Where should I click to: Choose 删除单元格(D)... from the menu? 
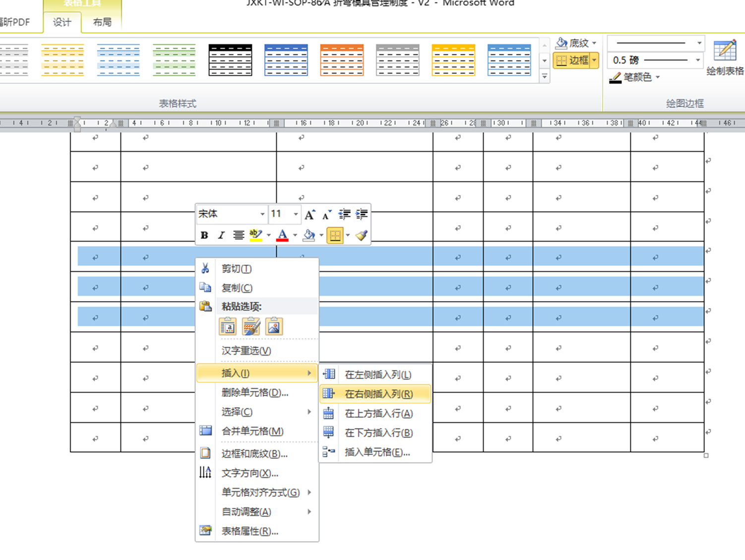click(257, 392)
